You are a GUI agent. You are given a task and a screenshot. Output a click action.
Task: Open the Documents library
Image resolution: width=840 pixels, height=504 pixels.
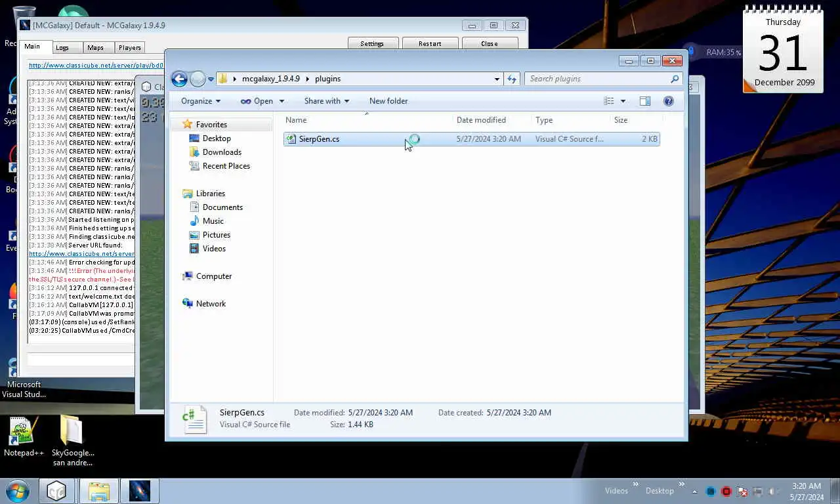pyautogui.click(x=222, y=207)
